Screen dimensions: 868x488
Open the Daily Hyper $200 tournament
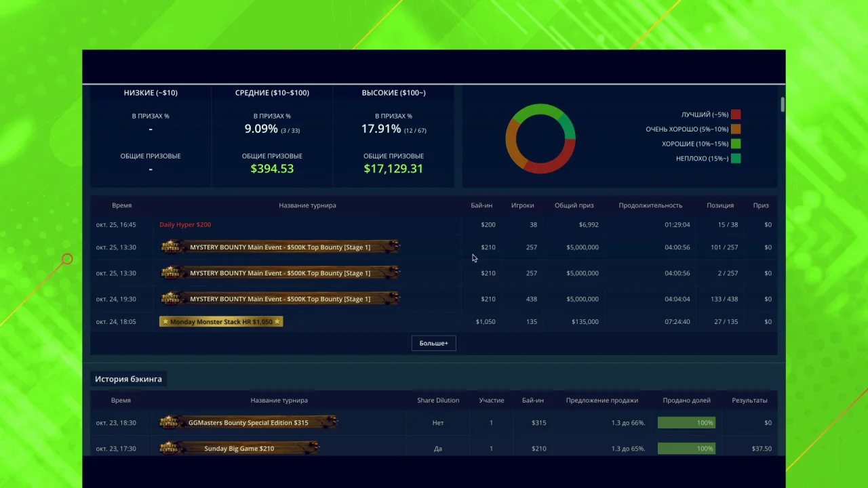185,224
